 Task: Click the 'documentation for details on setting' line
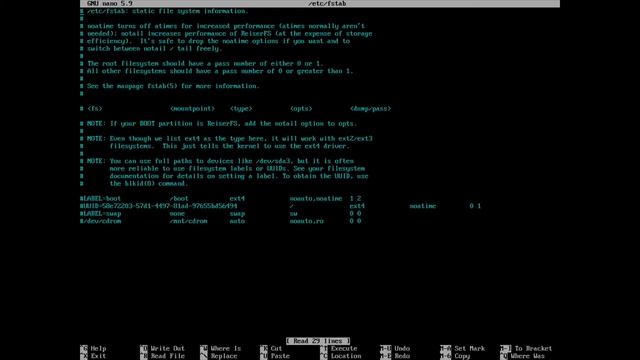[x=224, y=176]
